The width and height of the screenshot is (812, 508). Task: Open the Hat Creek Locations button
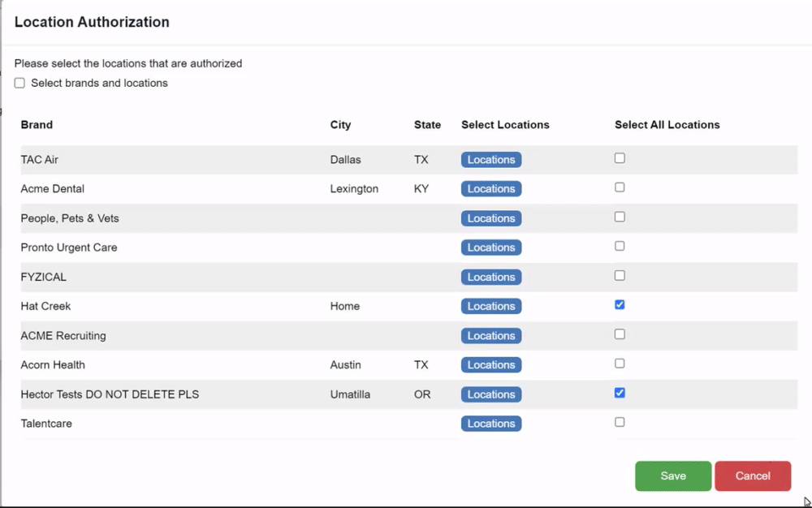pyautogui.click(x=490, y=307)
